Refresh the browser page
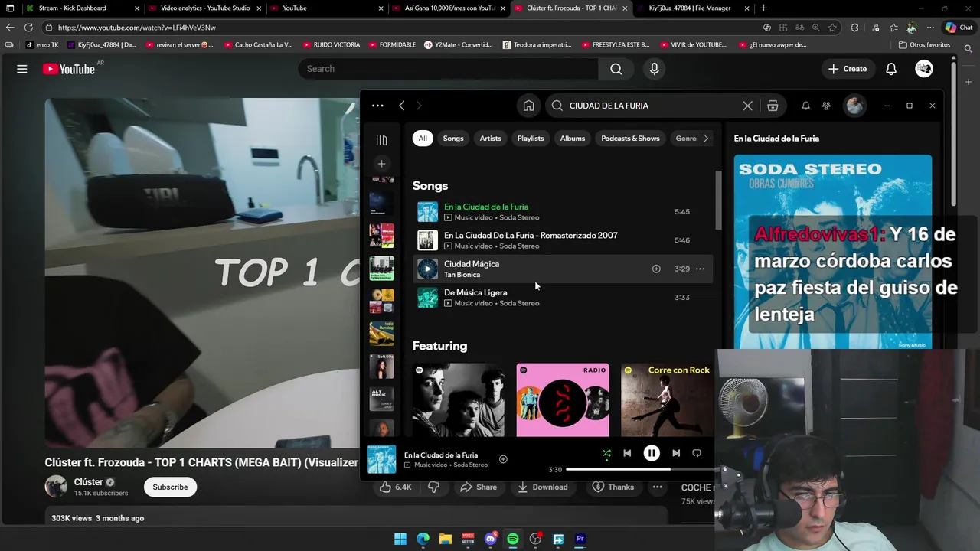This screenshot has height=551, width=980. [28, 28]
